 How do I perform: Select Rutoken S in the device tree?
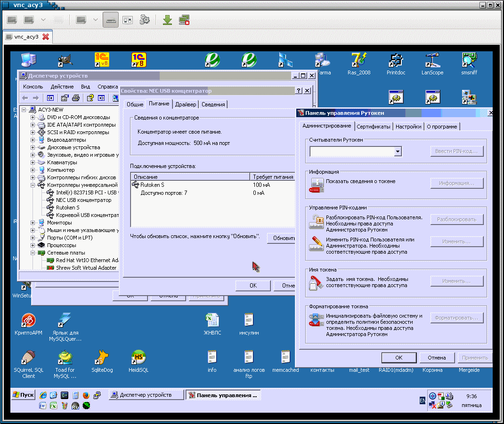(67, 208)
